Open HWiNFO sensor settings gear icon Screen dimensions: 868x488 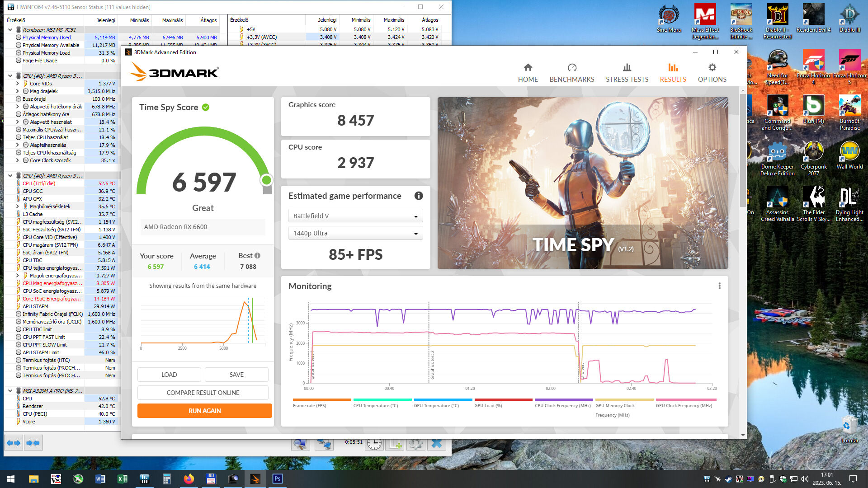416,444
